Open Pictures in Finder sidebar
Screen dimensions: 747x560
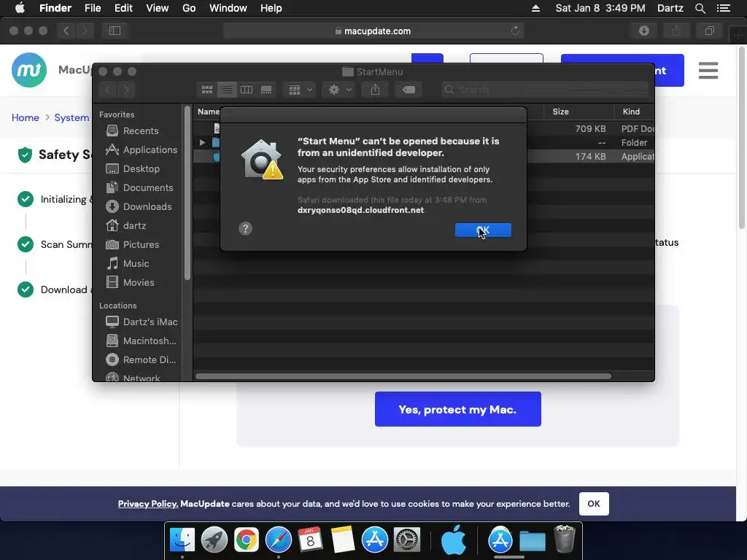pyautogui.click(x=132, y=244)
